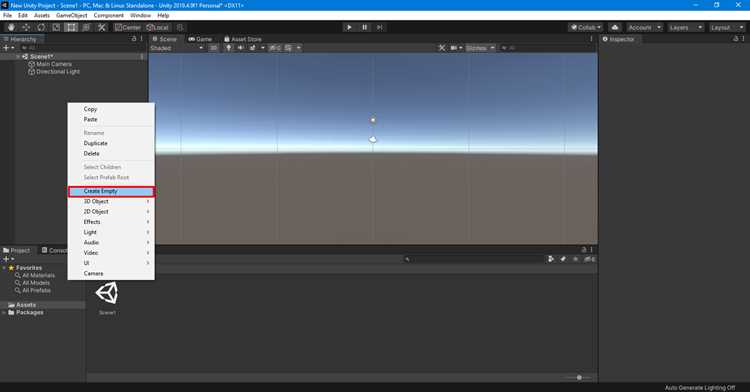Open the custom editor tools icon
Image resolution: width=750 pixels, height=392 pixels.
point(101,27)
